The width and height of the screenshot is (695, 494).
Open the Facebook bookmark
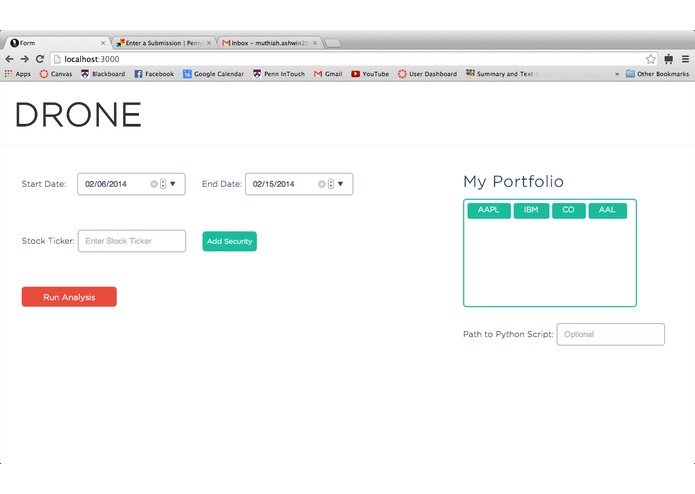point(154,74)
